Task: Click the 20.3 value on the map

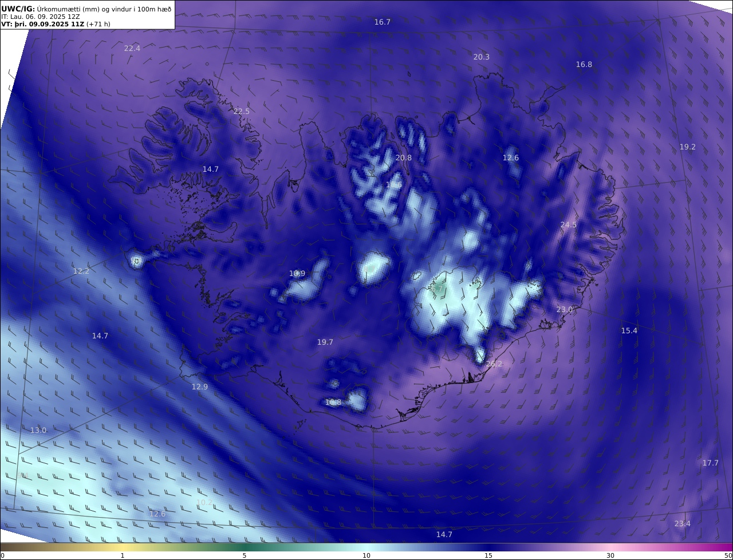Action: point(482,57)
